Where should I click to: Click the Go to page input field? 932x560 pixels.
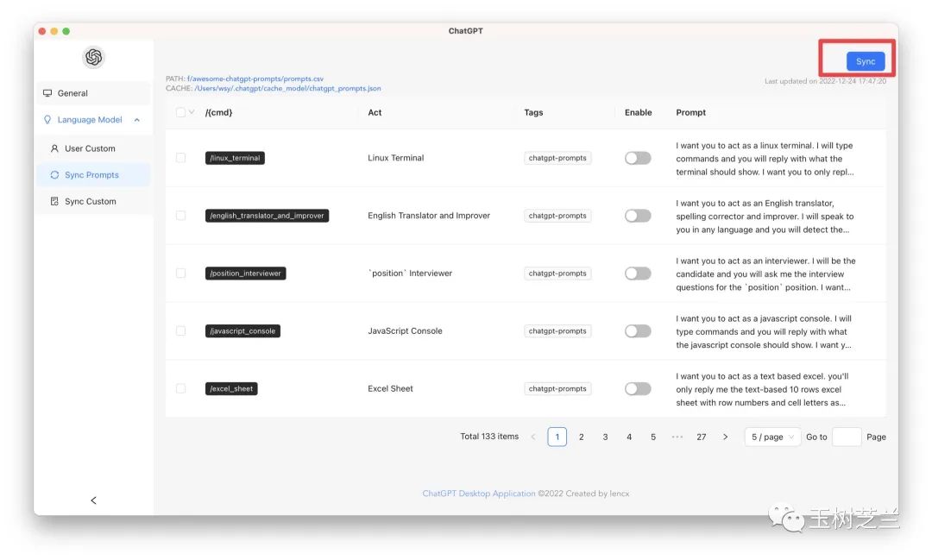[x=847, y=437]
